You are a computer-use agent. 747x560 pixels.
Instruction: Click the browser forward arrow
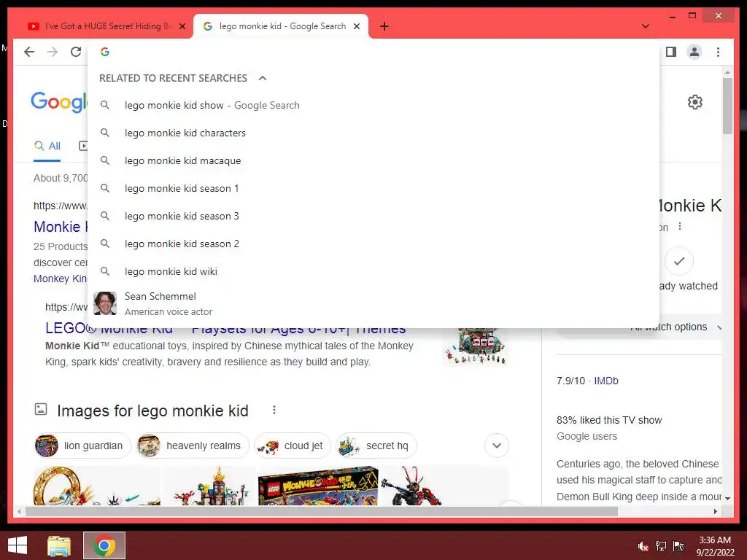[x=53, y=52]
